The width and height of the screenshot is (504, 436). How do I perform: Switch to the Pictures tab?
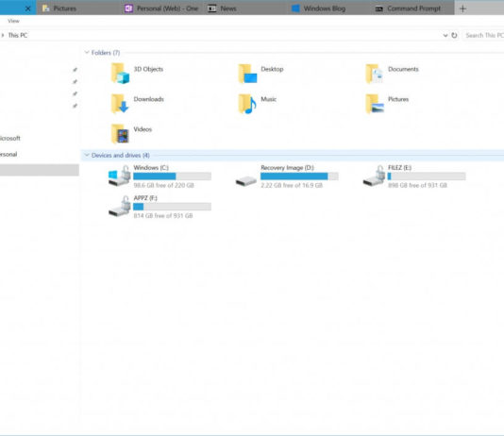[x=78, y=8]
